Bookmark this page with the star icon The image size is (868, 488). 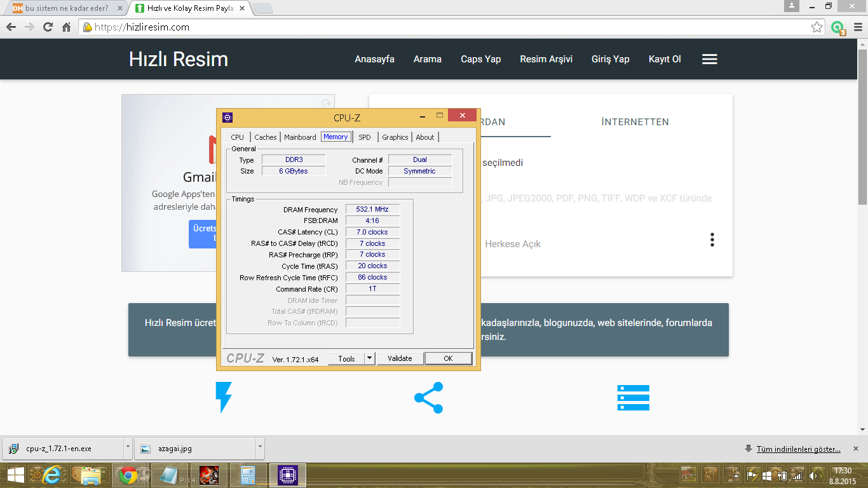point(817,27)
